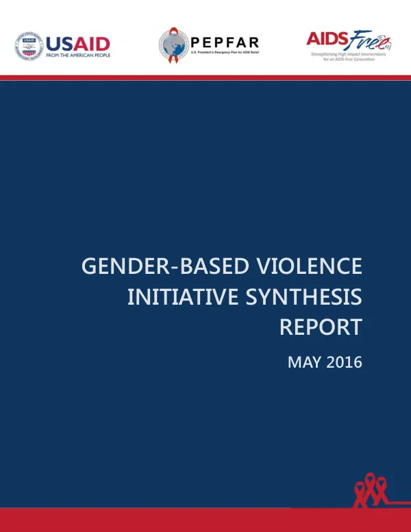Click the PEPFAR globe ribbon emblem
The image size is (411, 532).
(173, 45)
